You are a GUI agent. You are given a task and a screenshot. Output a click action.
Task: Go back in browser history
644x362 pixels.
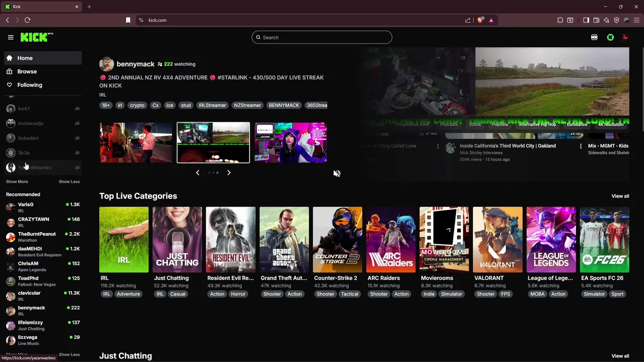tap(7, 20)
